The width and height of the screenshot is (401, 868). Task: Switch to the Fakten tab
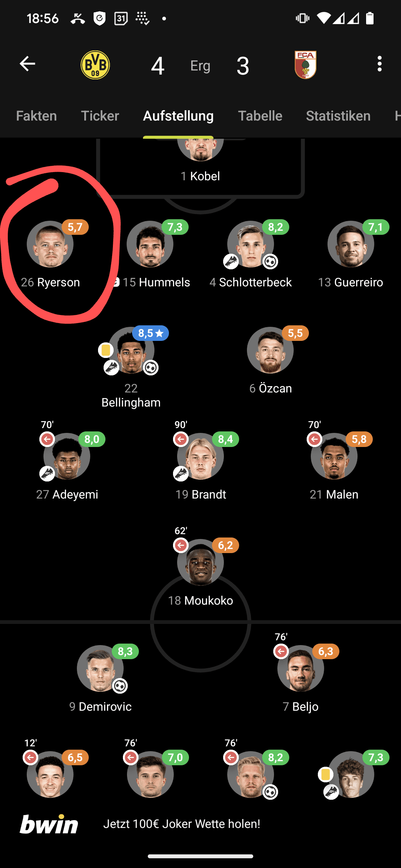point(36,116)
